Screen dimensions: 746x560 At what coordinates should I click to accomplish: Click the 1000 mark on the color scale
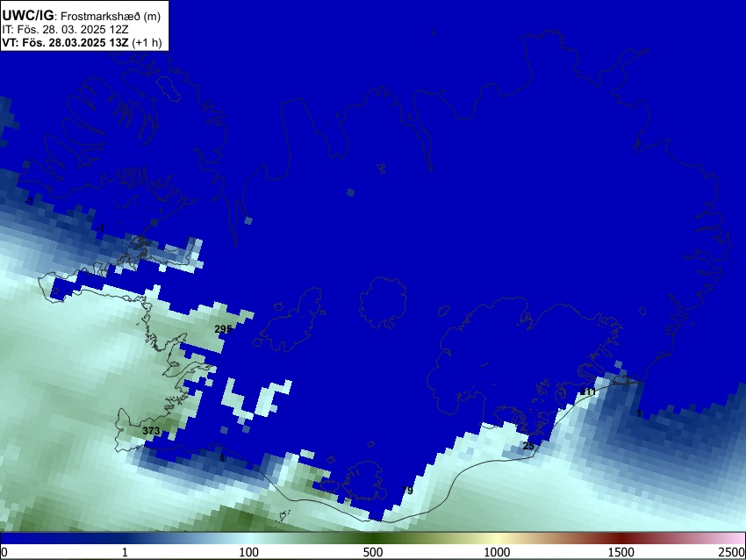coord(497,552)
